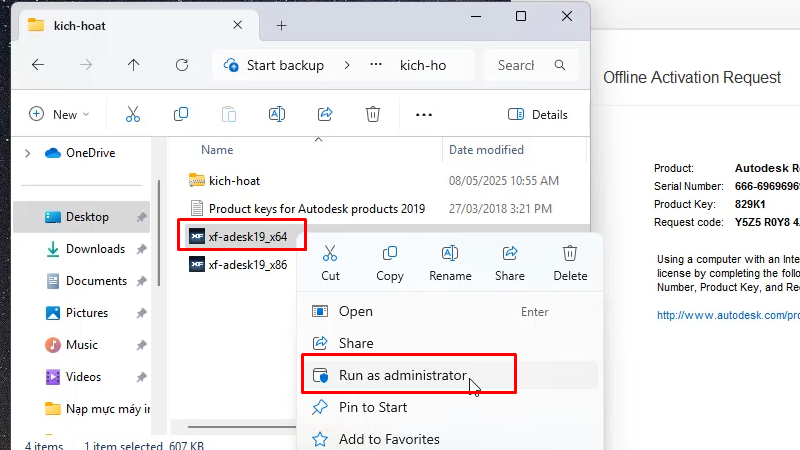Open the See more toolbar menu
800x450 pixels.
coord(424,115)
